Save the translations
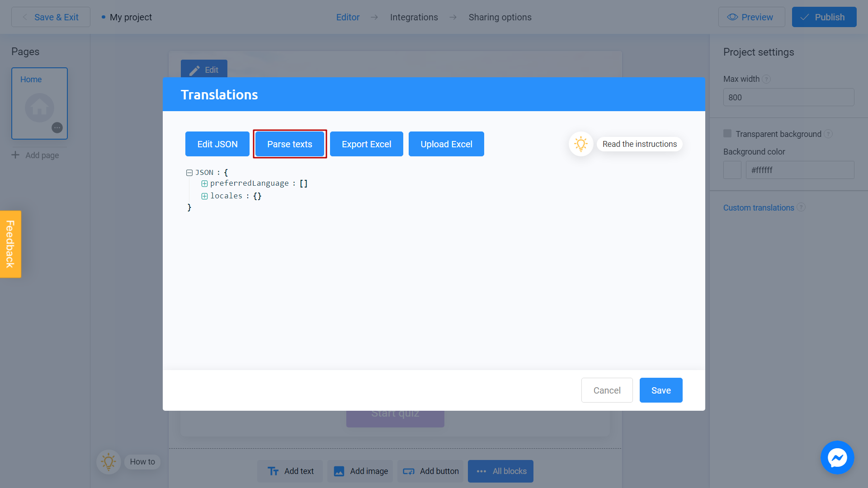The width and height of the screenshot is (868, 488). tap(661, 390)
